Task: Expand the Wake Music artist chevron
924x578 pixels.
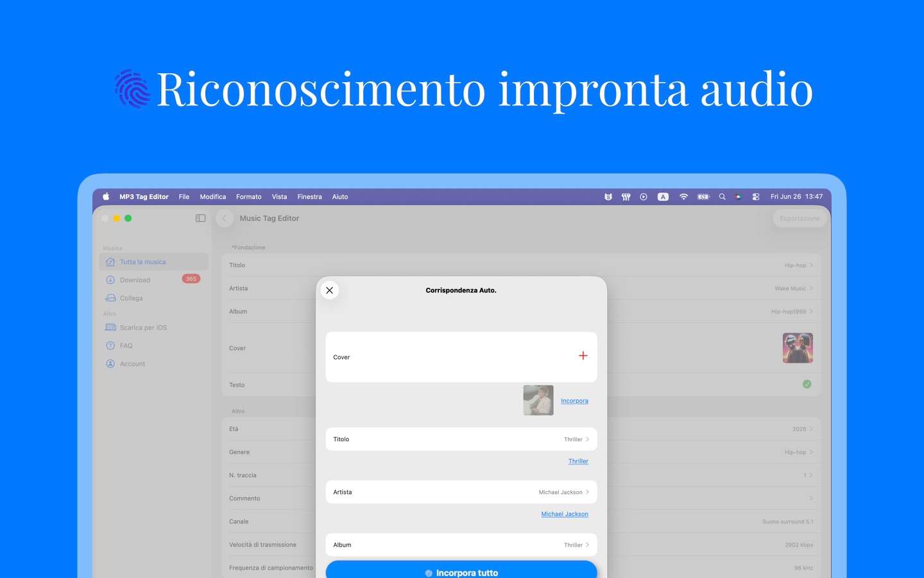Action: 811,288
